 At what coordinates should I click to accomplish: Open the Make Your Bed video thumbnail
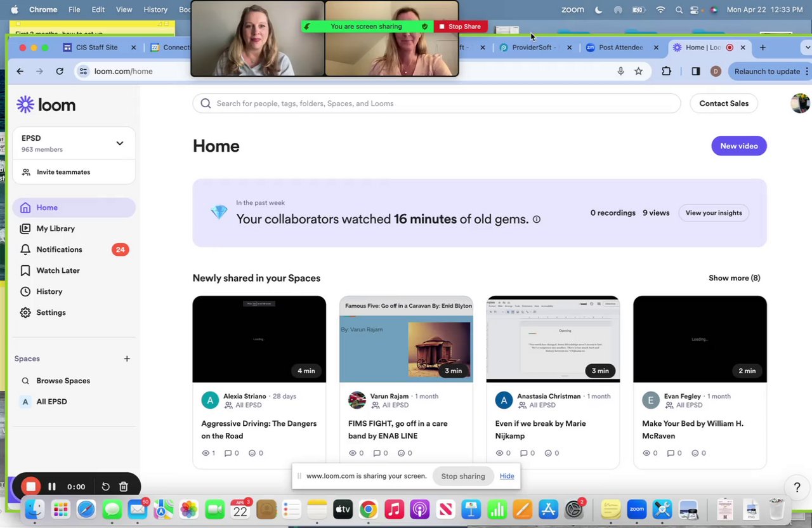700,339
